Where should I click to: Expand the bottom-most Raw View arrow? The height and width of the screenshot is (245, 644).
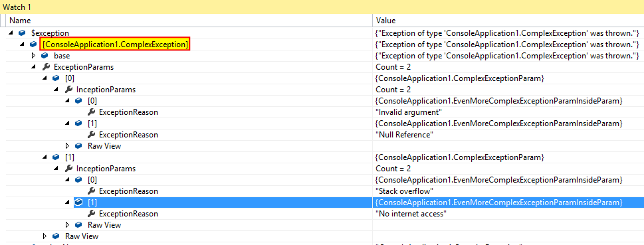click(x=45, y=236)
